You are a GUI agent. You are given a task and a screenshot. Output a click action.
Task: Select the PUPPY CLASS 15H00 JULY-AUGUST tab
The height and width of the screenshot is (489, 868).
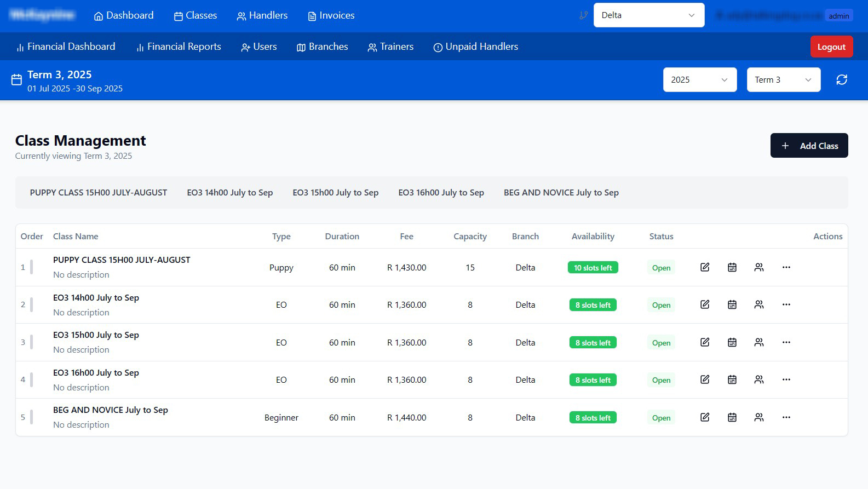pos(99,193)
